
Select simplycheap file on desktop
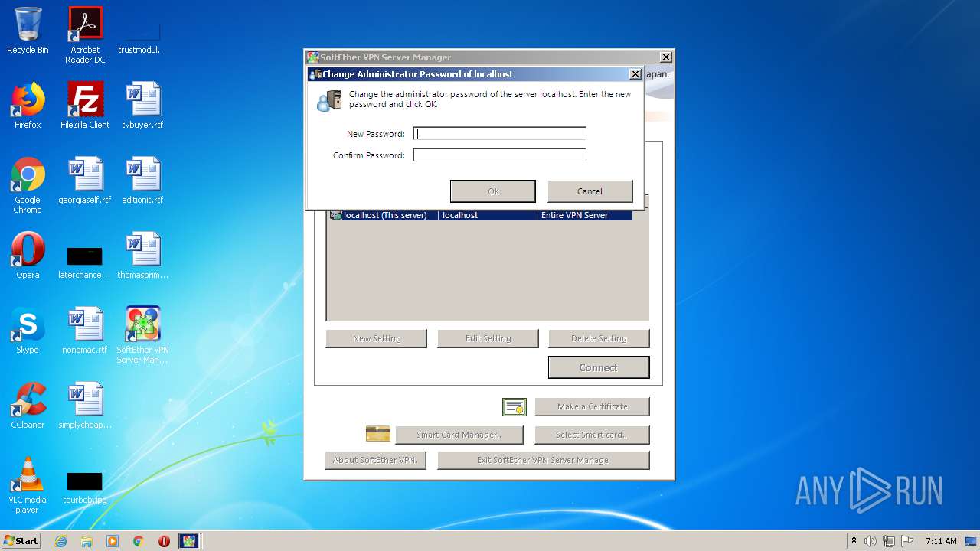tap(85, 406)
